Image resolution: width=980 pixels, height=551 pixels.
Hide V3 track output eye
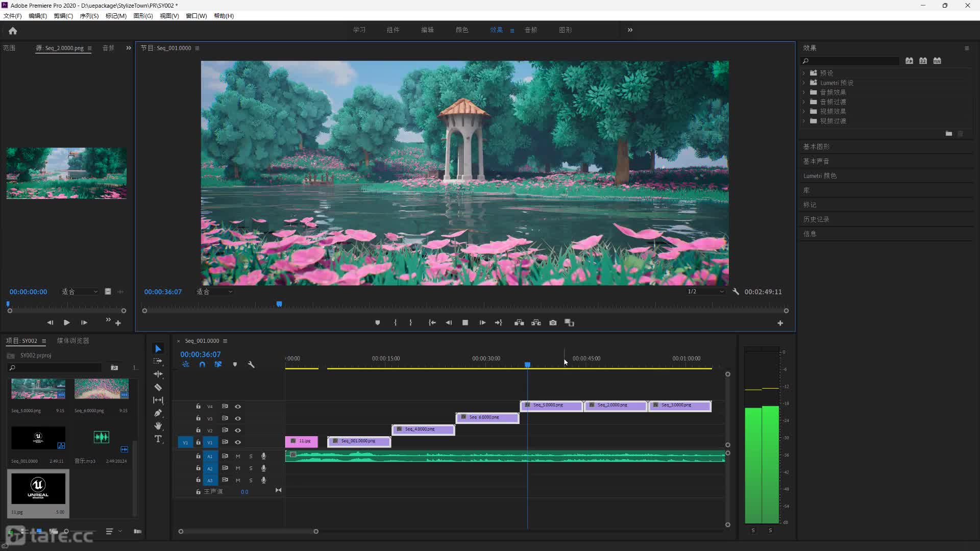238,418
